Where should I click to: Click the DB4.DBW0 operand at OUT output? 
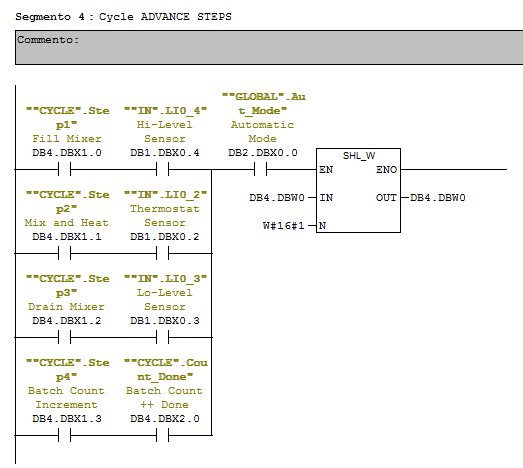click(x=438, y=197)
